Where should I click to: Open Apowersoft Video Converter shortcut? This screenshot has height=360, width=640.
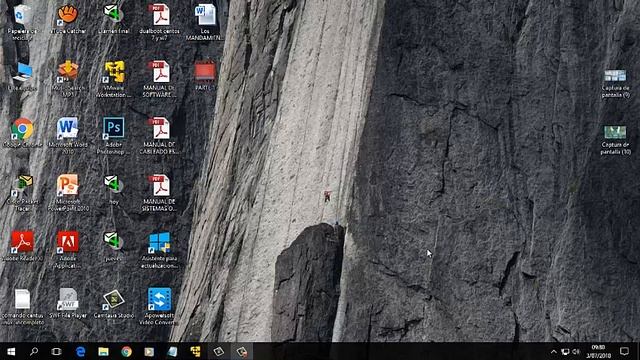(x=160, y=307)
